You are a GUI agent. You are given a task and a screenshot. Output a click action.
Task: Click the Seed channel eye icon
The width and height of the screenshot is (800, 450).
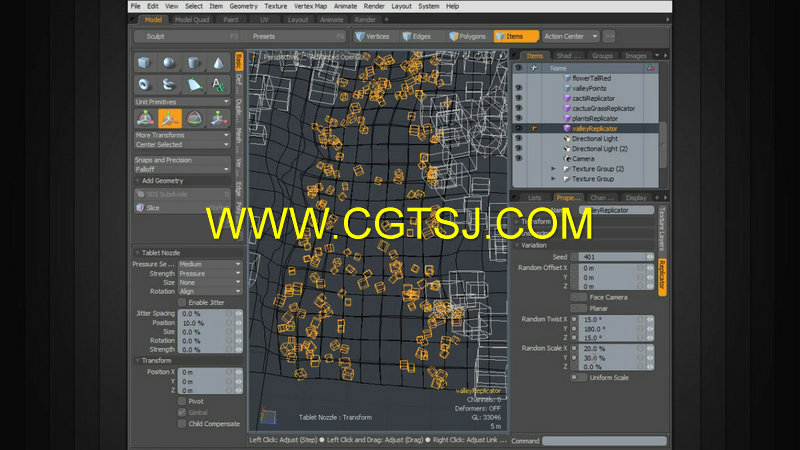pos(649,257)
